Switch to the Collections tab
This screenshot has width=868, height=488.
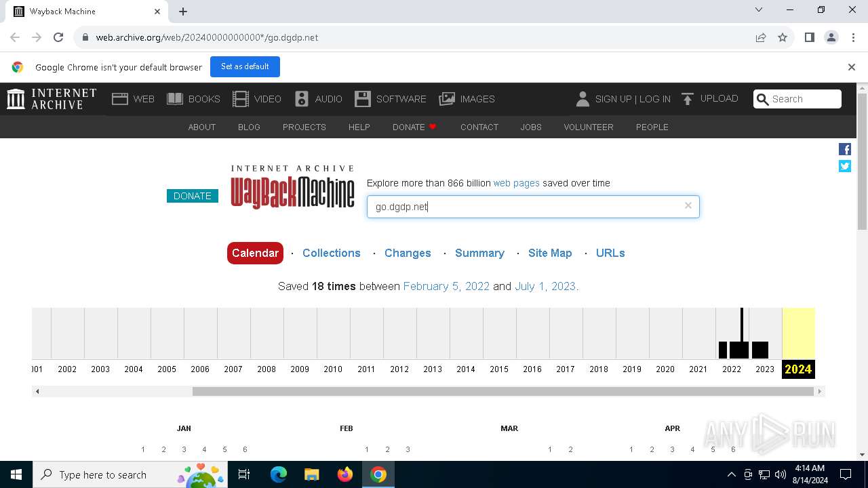click(x=332, y=253)
